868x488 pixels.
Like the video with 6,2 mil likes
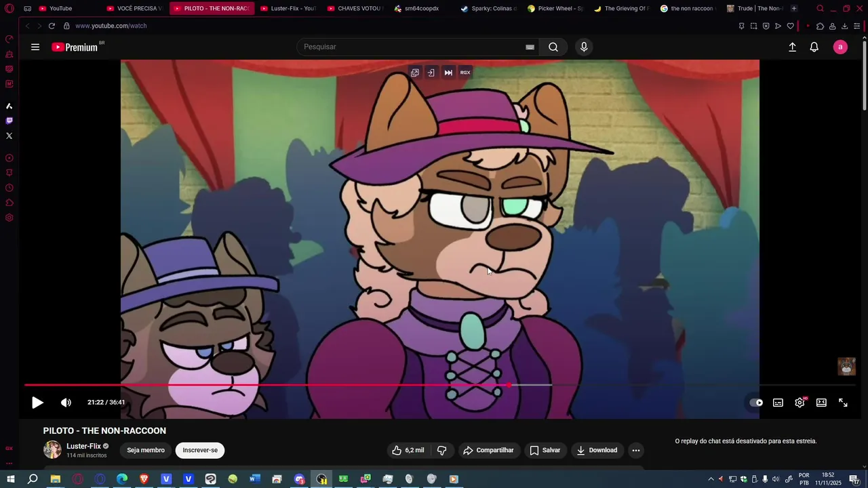point(408,450)
